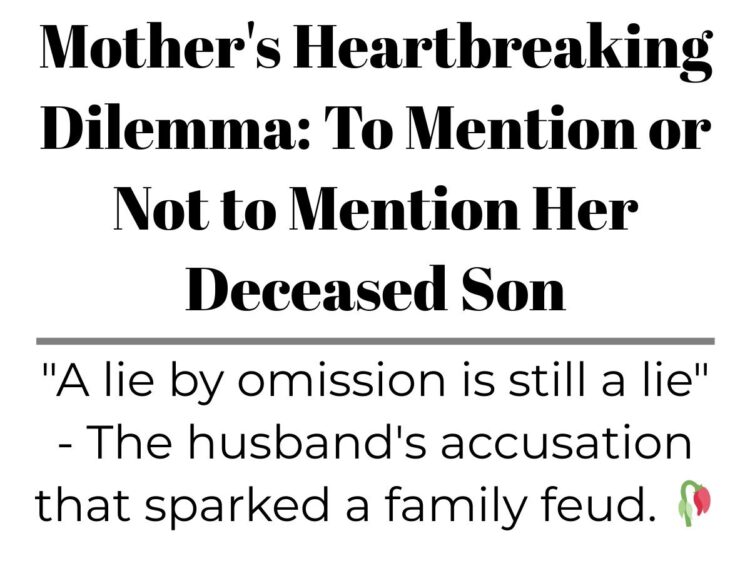
Task: Click "Not to Mention Her" headline line
Action: pyautogui.click(x=376, y=208)
